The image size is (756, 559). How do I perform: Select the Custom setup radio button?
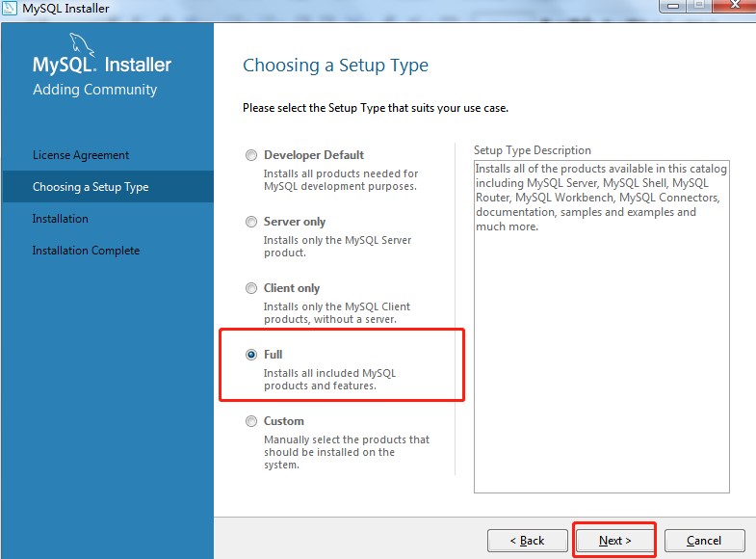(x=251, y=421)
